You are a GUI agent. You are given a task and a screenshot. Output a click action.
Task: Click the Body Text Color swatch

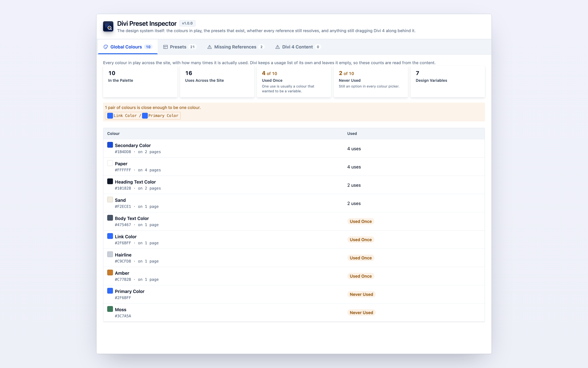(110, 218)
